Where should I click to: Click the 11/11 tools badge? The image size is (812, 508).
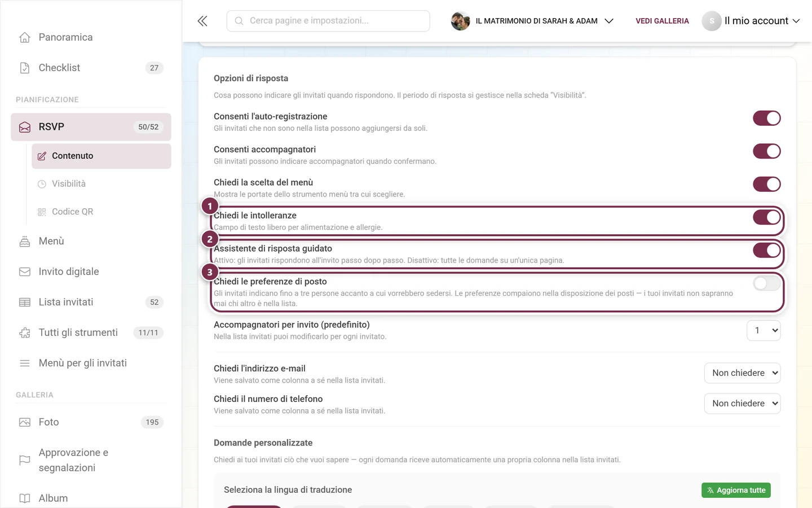point(148,332)
